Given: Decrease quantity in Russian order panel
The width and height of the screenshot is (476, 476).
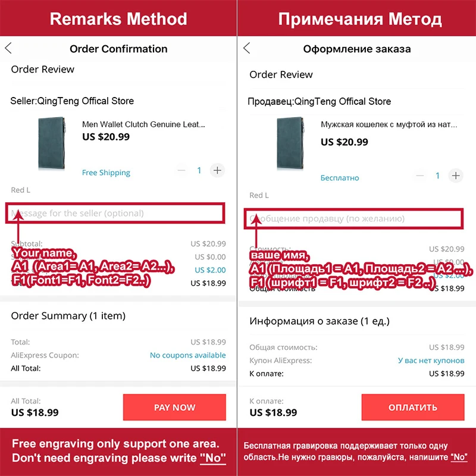Looking at the screenshot, I should (420, 176).
